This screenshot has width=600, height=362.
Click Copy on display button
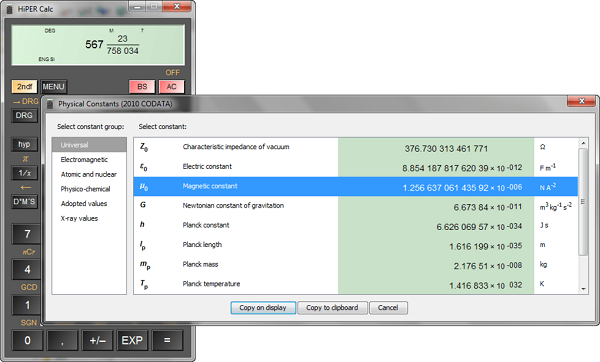tap(263, 308)
